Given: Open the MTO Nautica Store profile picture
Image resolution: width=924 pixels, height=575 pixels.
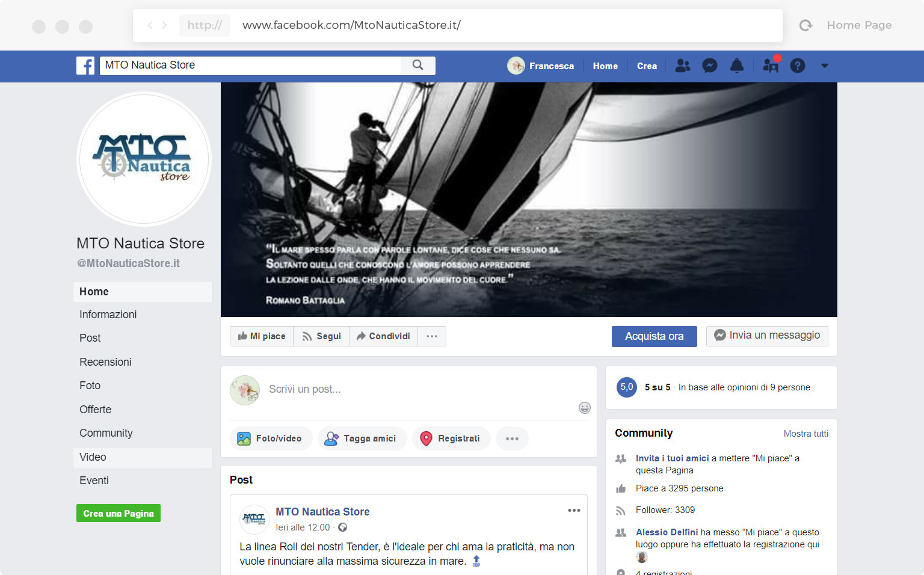Looking at the screenshot, I should (144, 159).
